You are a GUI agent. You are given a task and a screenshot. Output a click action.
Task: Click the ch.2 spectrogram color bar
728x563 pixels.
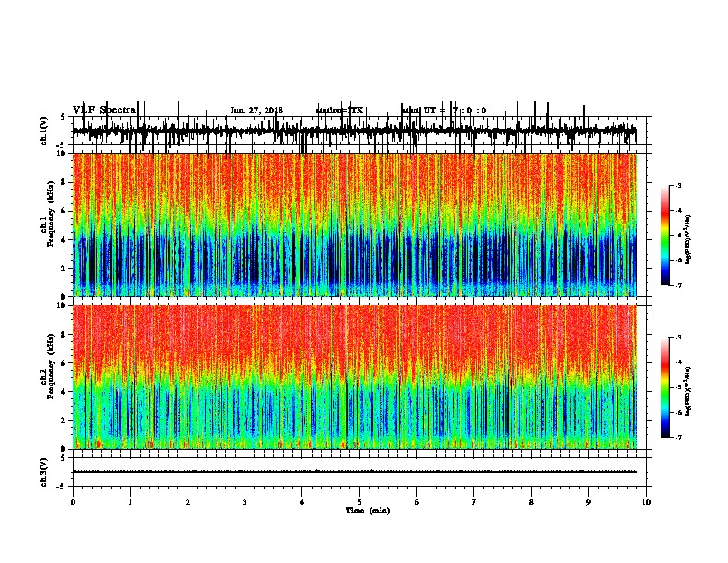[665, 387]
